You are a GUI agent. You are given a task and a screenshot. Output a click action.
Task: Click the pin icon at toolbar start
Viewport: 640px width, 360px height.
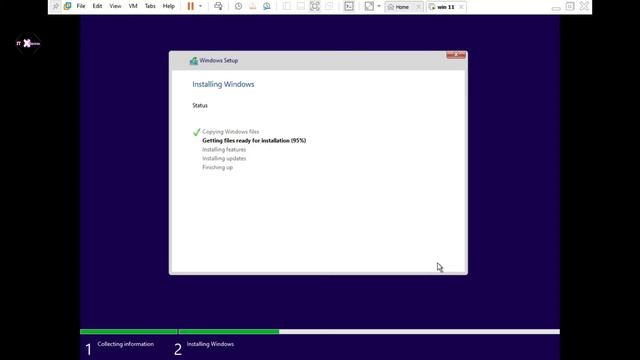(56, 6)
